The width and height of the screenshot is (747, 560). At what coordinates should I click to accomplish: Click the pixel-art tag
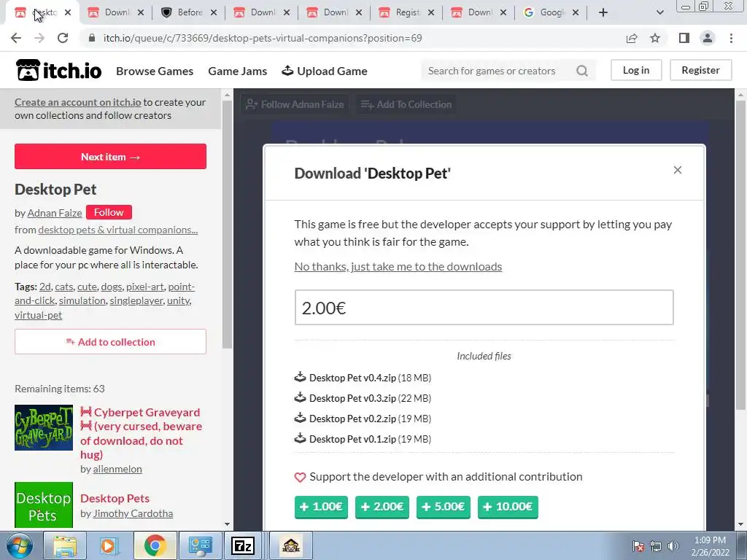145,287
